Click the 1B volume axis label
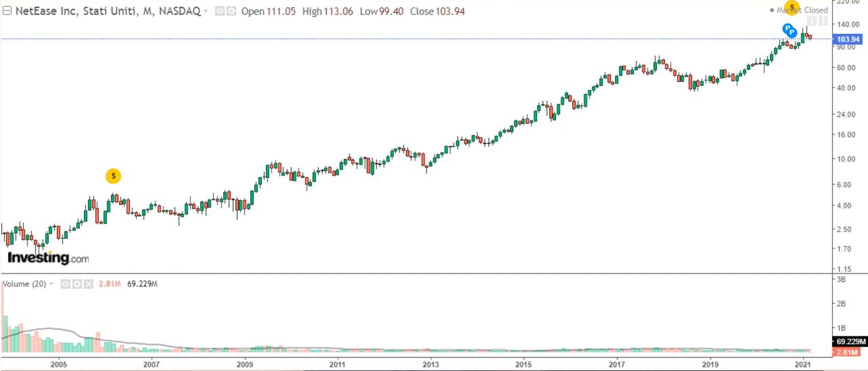Image resolution: width=868 pixels, height=371 pixels. click(x=842, y=329)
